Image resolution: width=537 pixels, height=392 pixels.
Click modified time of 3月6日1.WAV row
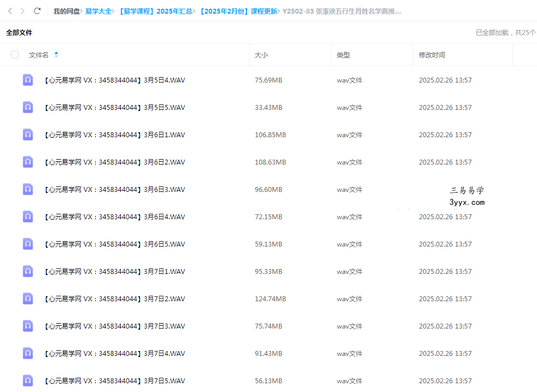[x=445, y=135]
